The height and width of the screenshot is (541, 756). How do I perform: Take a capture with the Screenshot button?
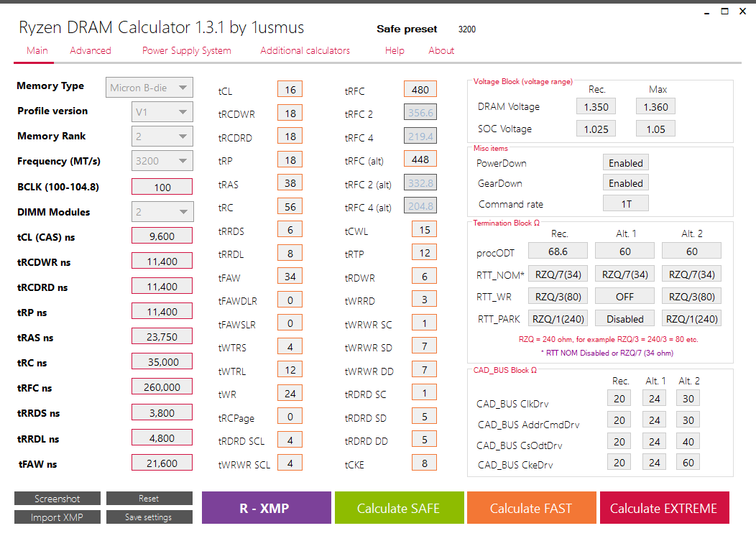pyautogui.click(x=57, y=499)
